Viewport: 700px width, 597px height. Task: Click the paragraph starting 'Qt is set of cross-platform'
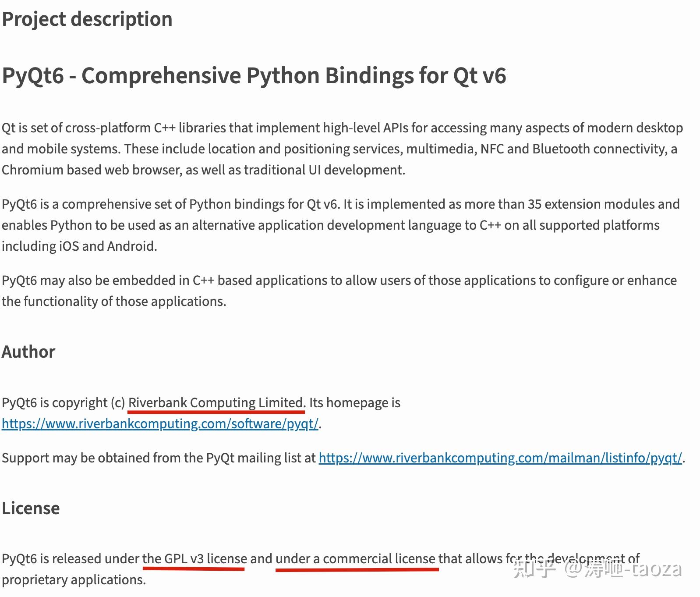[343, 149]
